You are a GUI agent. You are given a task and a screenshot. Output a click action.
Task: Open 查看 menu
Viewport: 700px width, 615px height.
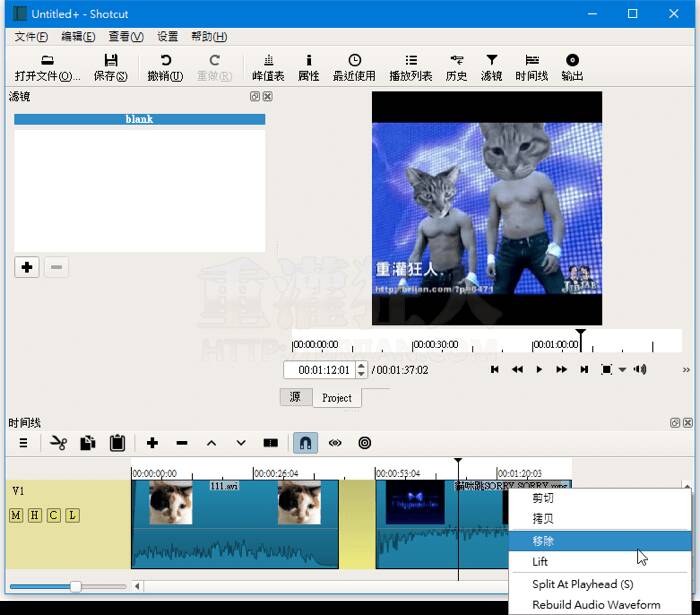coord(126,37)
